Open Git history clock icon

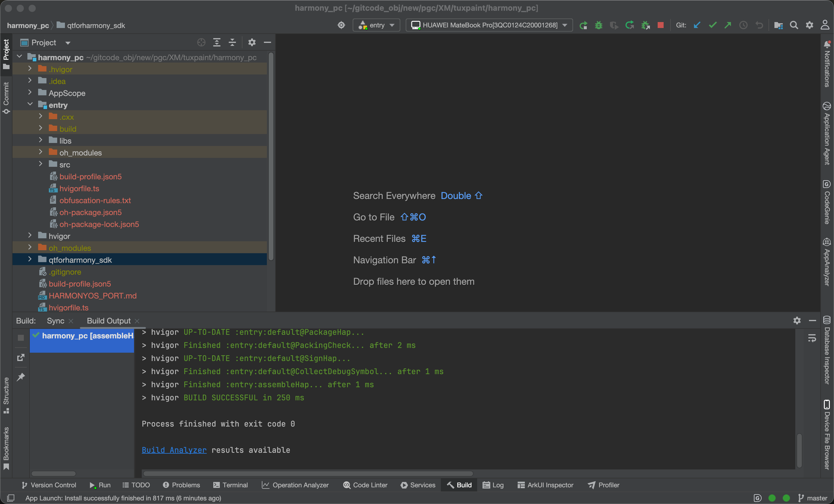tap(743, 25)
